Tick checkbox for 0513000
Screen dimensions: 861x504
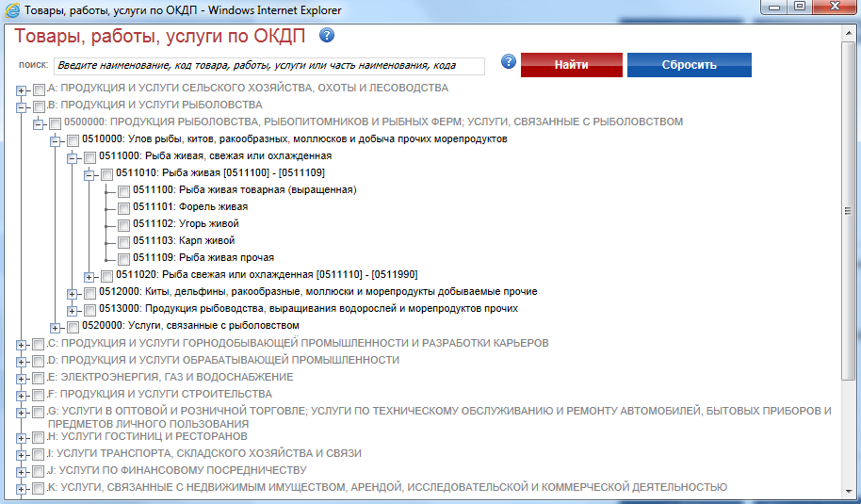(89, 310)
